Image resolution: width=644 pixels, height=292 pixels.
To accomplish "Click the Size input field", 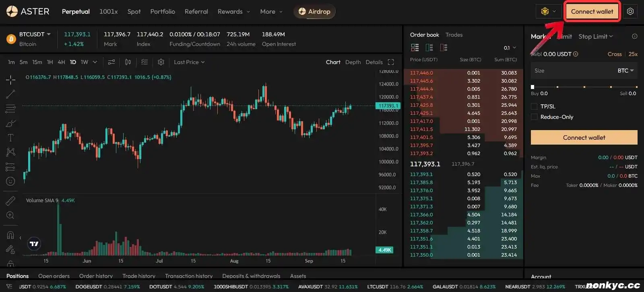I will (x=584, y=70).
